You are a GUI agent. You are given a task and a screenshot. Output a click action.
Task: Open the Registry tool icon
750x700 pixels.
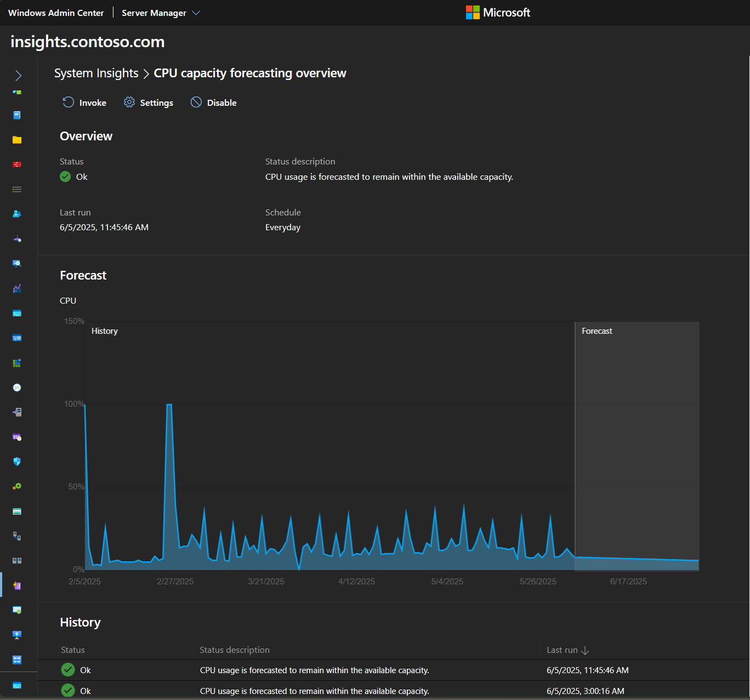point(17,363)
